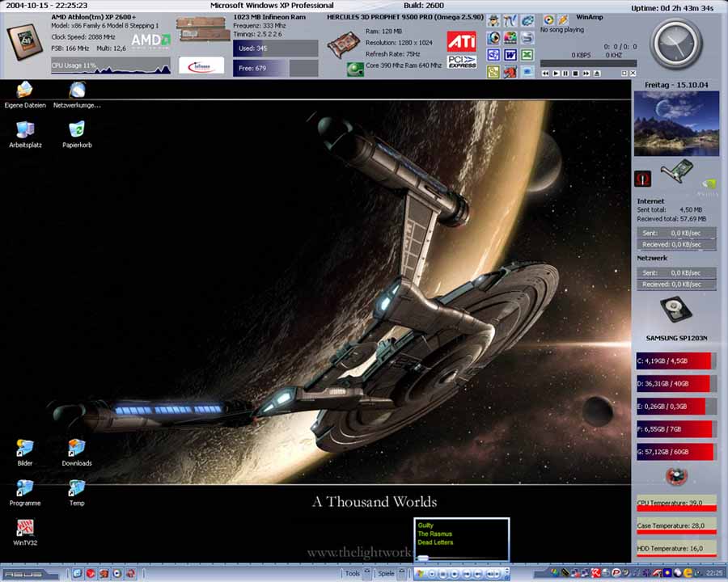The image size is (728, 582).
Task: Click the Word launcher icon
Action: (510, 55)
